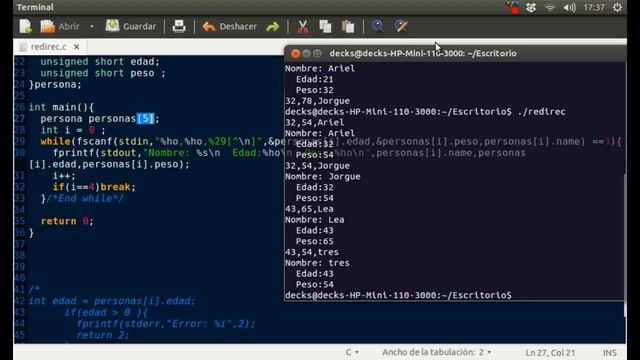The width and height of the screenshot is (640, 360).
Task: Click the Copy icon in toolbar
Action: (325, 27)
